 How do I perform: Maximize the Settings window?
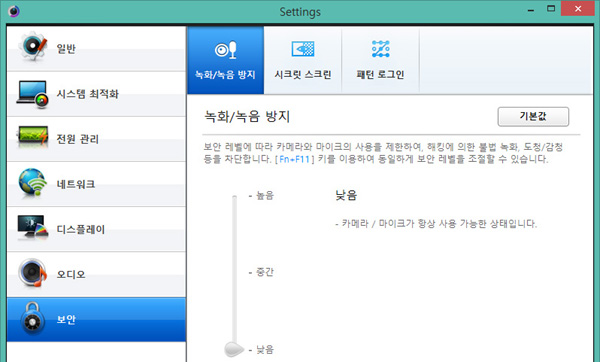[x=551, y=9]
